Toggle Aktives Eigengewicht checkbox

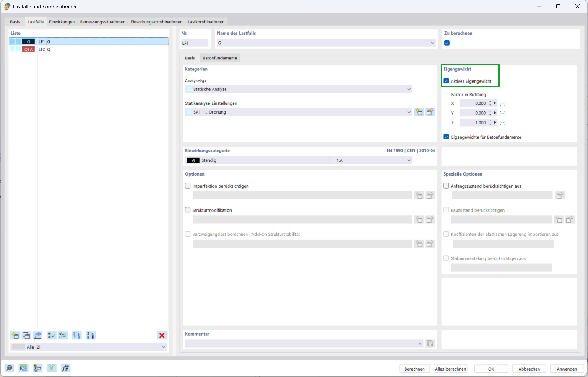tap(446, 81)
